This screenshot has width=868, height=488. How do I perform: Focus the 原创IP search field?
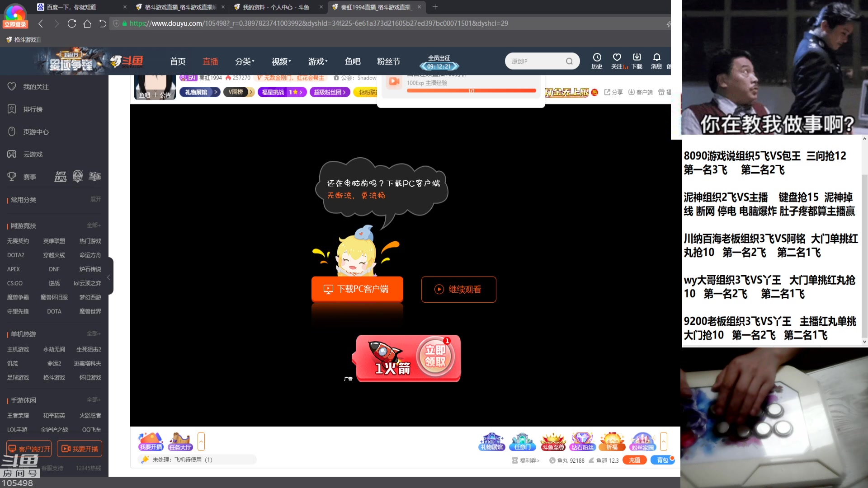coord(537,61)
